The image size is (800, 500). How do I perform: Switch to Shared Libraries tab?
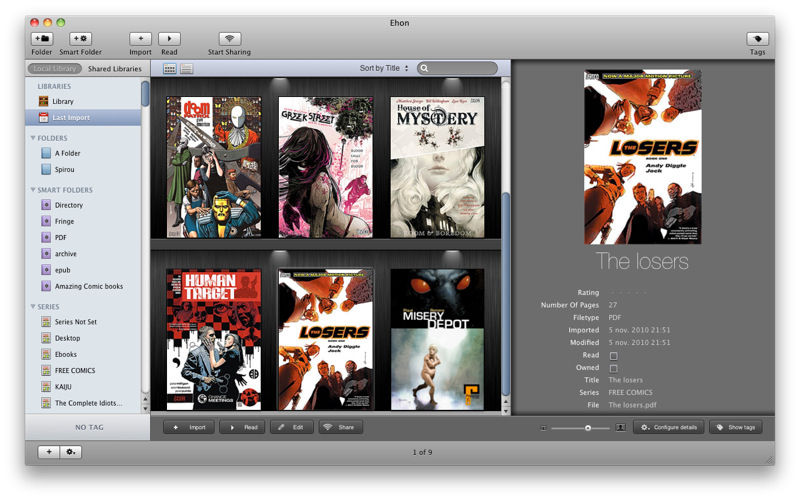point(115,68)
